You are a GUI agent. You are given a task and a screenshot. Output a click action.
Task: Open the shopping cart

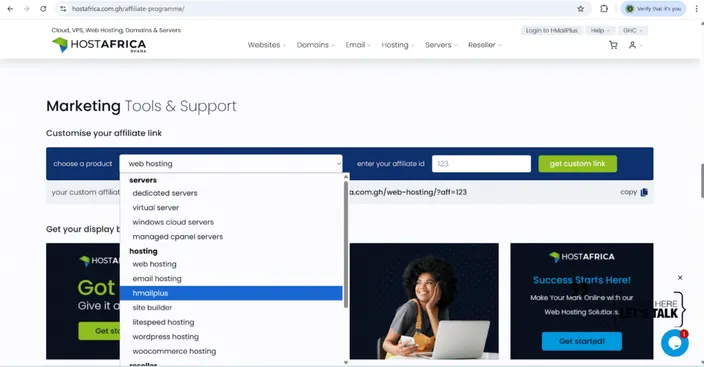(613, 45)
